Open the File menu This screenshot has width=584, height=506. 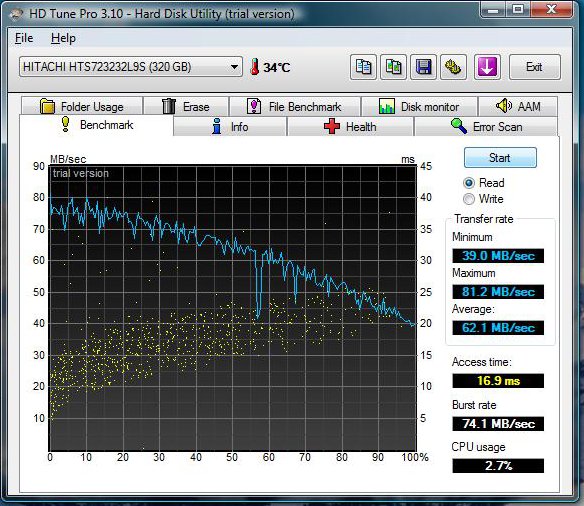(24, 38)
